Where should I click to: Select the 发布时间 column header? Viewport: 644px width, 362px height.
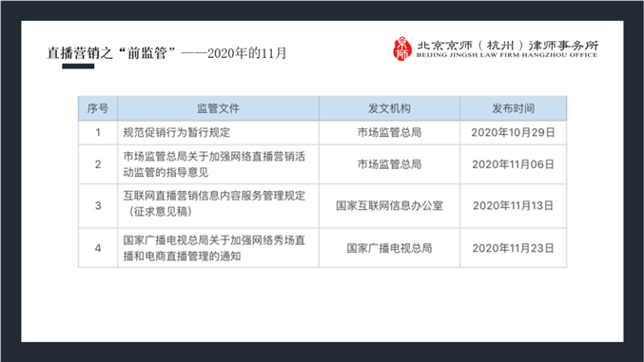tap(514, 108)
